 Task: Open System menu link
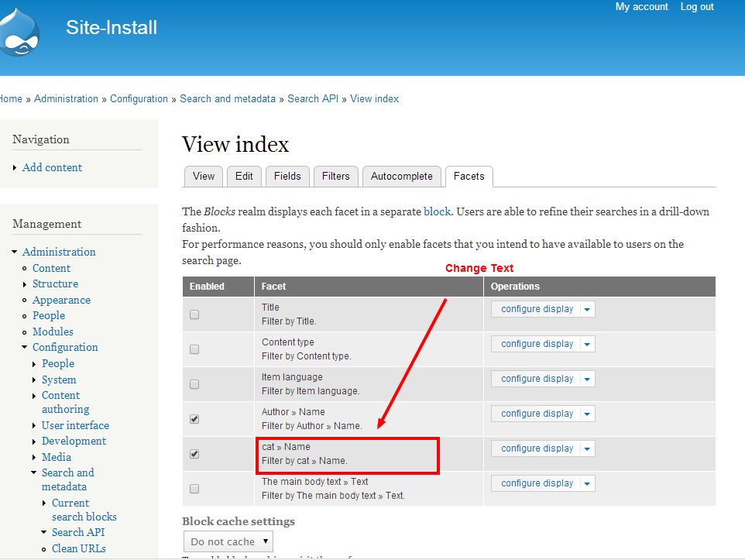click(x=58, y=380)
